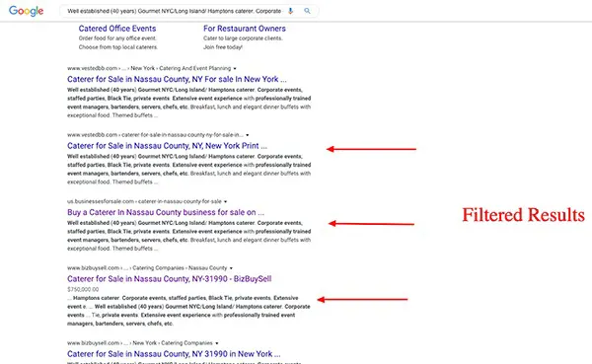592x364 pixels.
Task: Expand arrow after Catering Companies Nassau County breadcrumb
Action: [231, 268]
